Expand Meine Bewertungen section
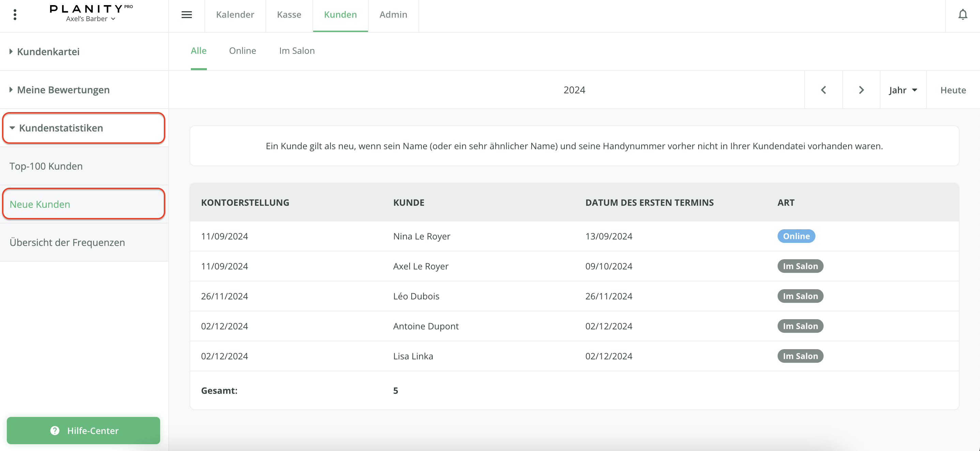The width and height of the screenshot is (980, 451). 63,90
